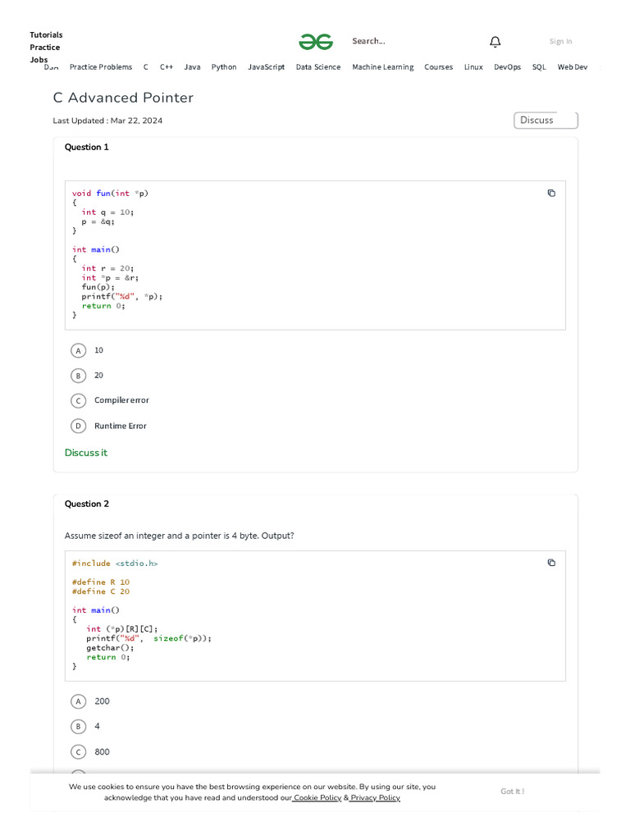Click the Sign In button
Image resolution: width=630 pixels, height=840 pixels.
561,41
